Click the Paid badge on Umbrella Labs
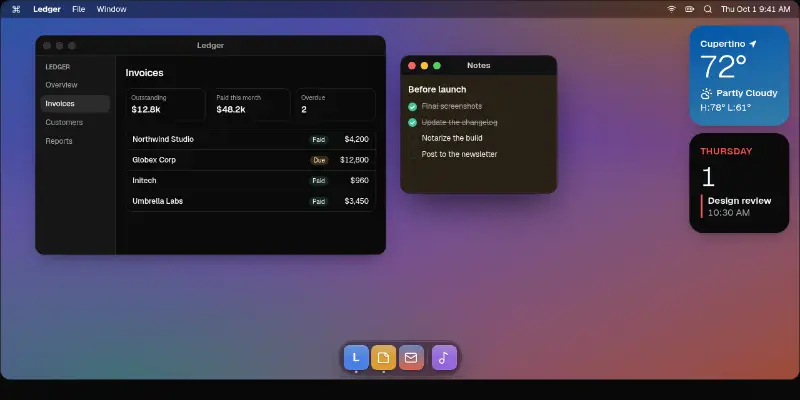 click(x=319, y=202)
